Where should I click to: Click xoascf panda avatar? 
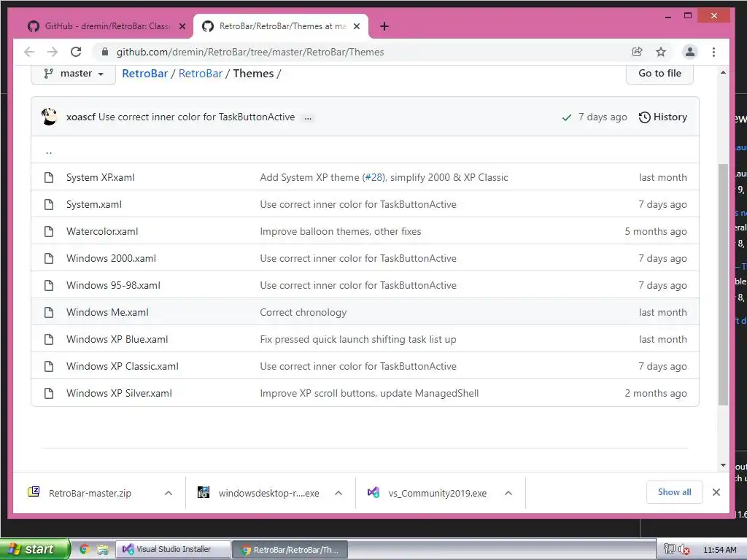[49, 117]
